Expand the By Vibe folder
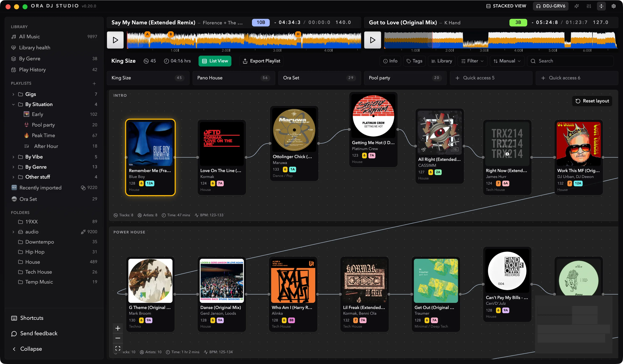Image resolution: width=623 pixels, height=364 pixels. [x=13, y=157]
